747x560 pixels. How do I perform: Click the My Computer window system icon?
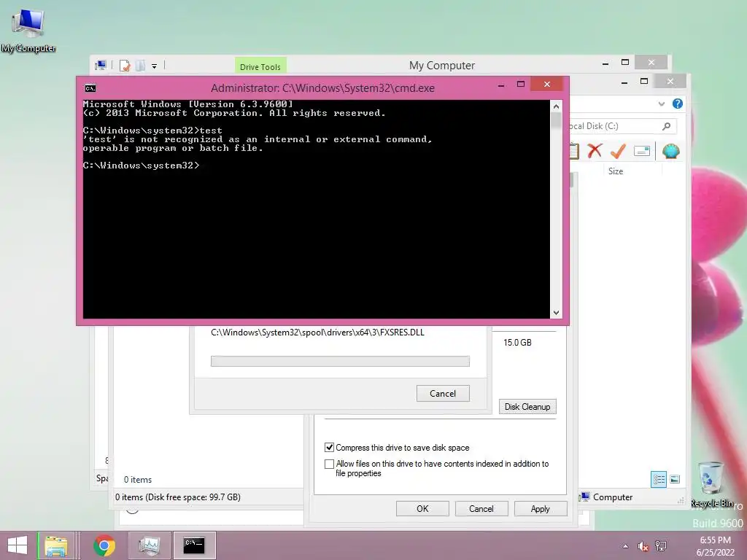pyautogui.click(x=101, y=65)
